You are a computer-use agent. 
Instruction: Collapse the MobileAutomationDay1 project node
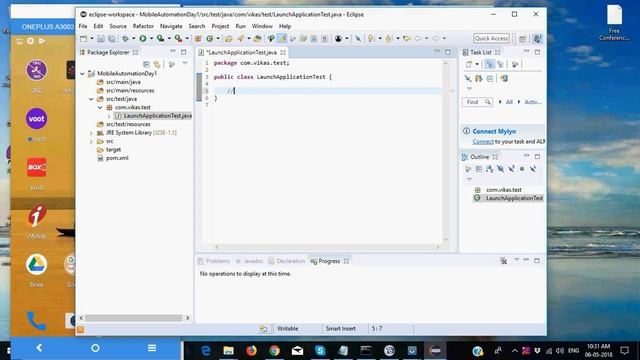(x=82, y=73)
